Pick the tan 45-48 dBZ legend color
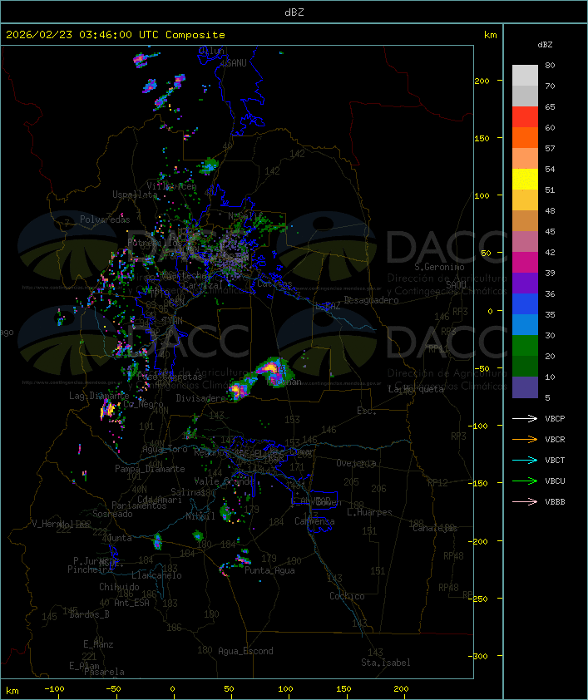Image resolution: width=588 pixels, height=700 pixels. click(x=525, y=221)
